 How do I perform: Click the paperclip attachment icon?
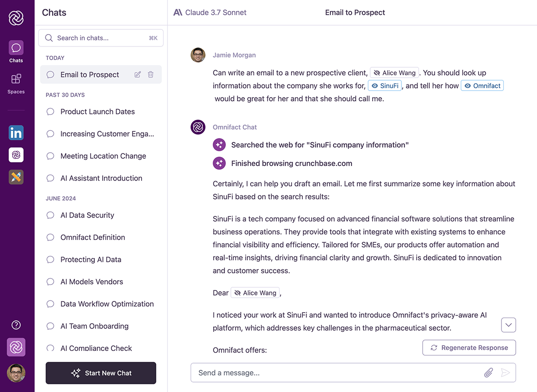[488, 373]
